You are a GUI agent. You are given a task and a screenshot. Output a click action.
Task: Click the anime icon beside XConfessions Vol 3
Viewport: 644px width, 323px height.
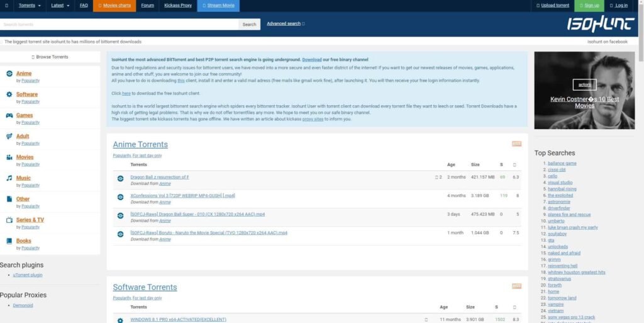[120, 197]
